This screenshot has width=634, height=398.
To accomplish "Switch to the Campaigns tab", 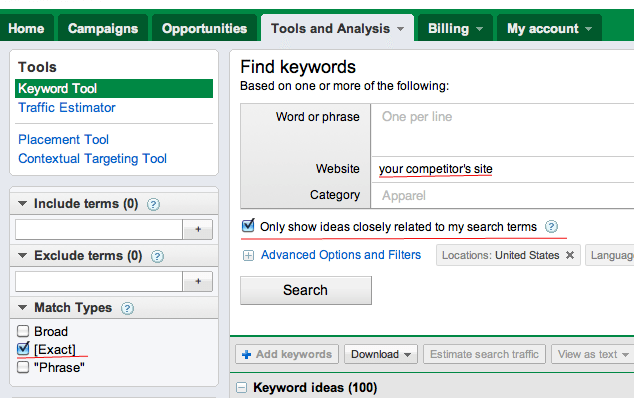I will coord(103,28).
